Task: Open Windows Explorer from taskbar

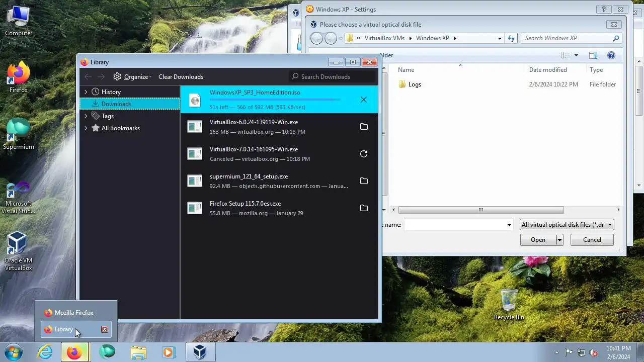Action: click(137, 352)
